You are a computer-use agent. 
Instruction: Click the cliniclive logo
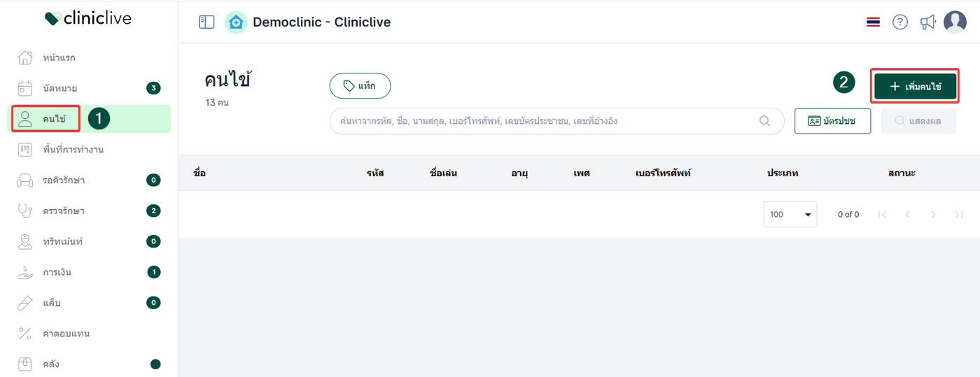point(88,19)
